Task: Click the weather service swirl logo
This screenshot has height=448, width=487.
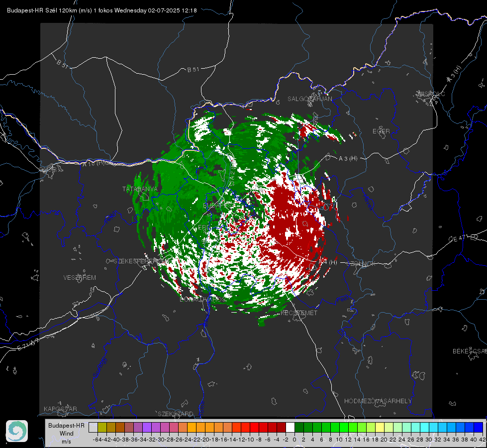Action: [x=17, y=431]
